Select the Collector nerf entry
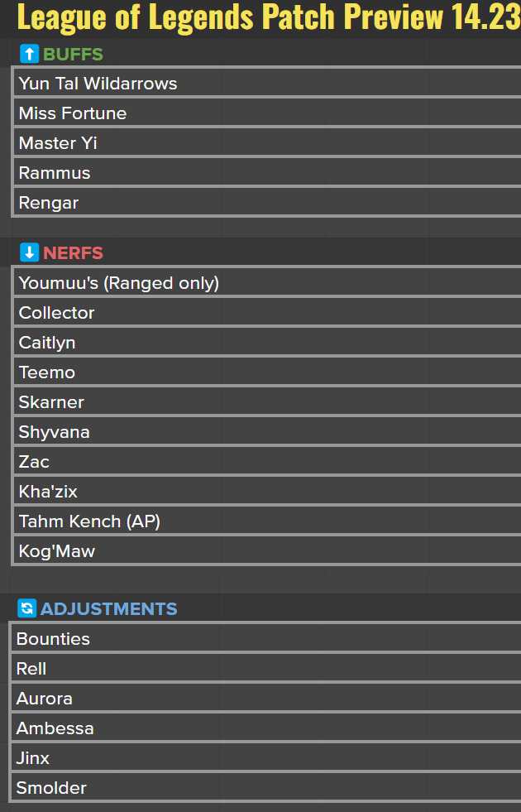Screen dimensions: 521x812 267,312
